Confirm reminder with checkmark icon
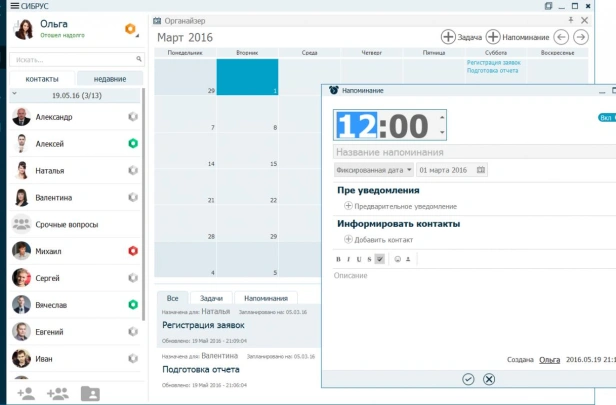 [468, 379]
